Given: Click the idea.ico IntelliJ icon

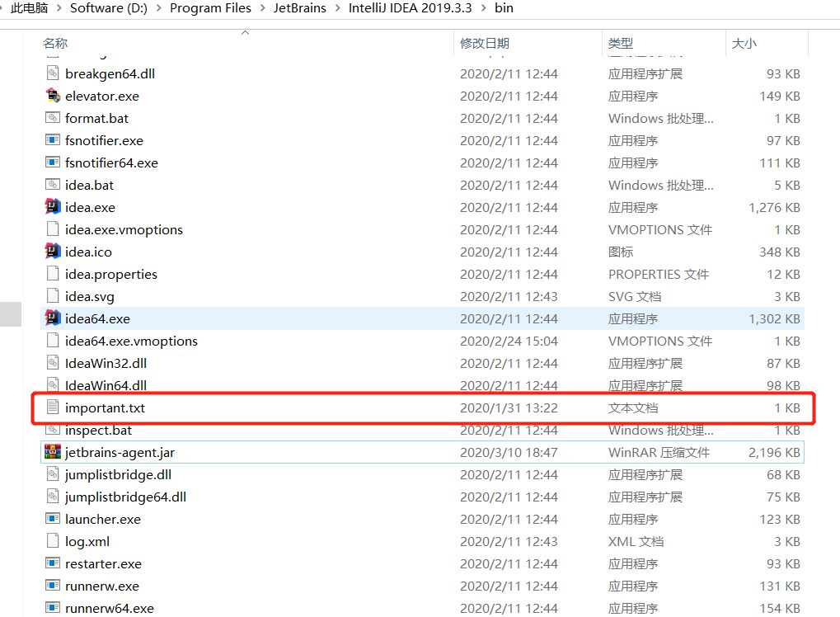Looking at the screenshot, I should click(x=53, y=251).
